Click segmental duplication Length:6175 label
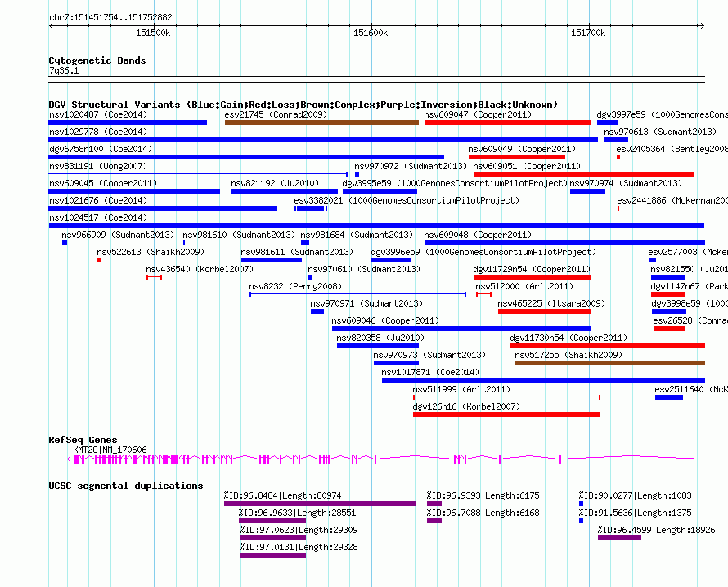 (x=483, y=495)
